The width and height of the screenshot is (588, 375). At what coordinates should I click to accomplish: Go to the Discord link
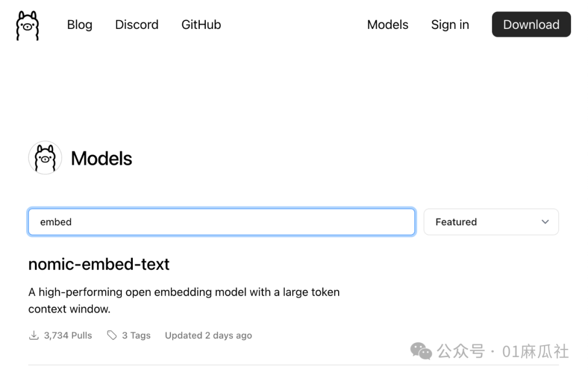click(137, 25)
